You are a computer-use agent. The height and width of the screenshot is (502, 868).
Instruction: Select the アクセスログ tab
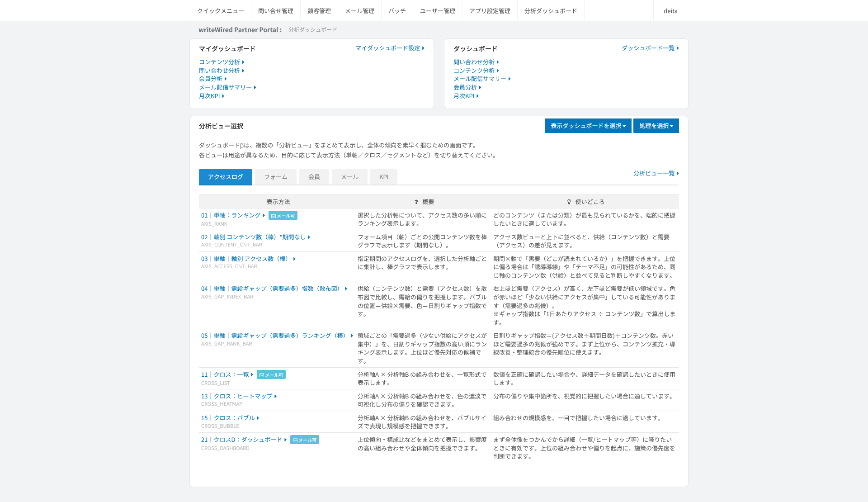point(226,177)
